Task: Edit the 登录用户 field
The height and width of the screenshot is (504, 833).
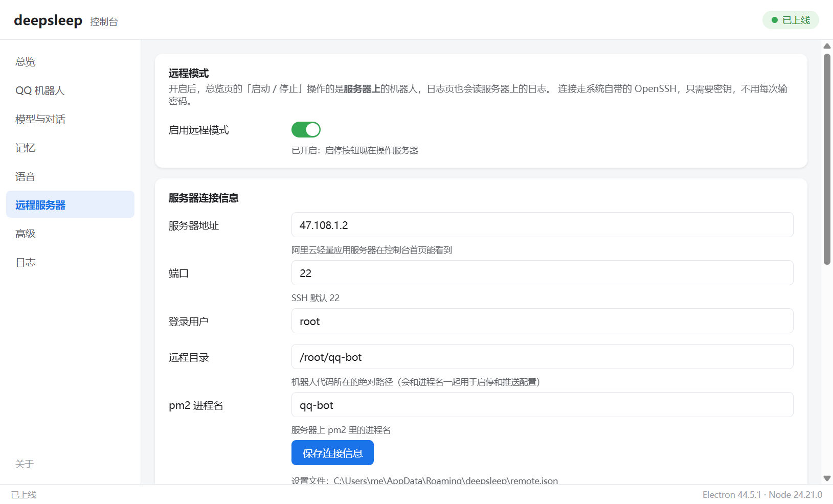Action: pyautogui.click(x=542, y=321)
